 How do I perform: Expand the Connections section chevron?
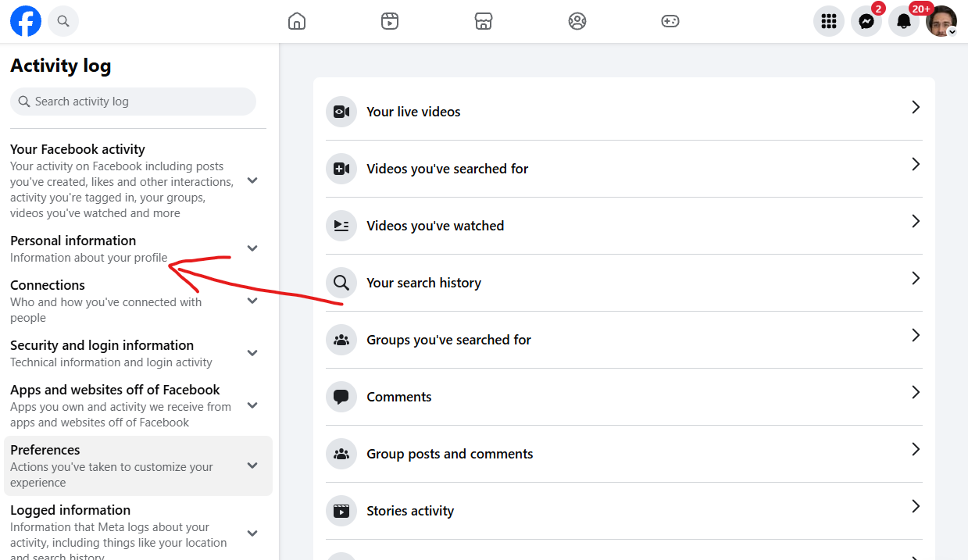coord(252,301)
